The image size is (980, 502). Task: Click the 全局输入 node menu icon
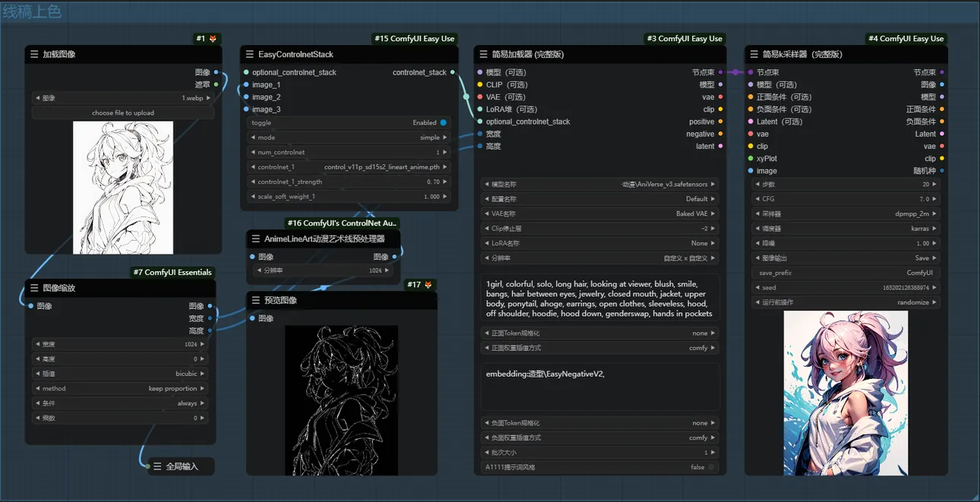pos(157,466)
